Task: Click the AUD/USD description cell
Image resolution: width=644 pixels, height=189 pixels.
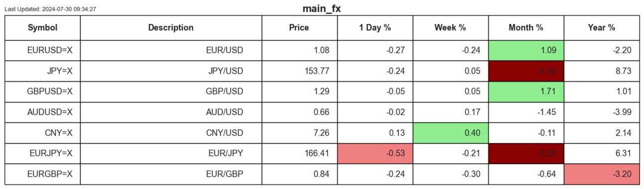Action: [171, 112]
